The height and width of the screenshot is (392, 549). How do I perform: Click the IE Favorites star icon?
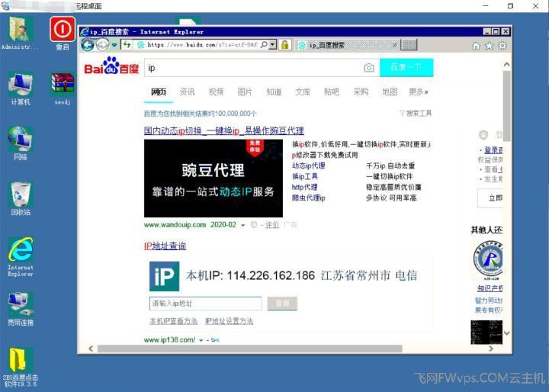(x=489, y=46)
